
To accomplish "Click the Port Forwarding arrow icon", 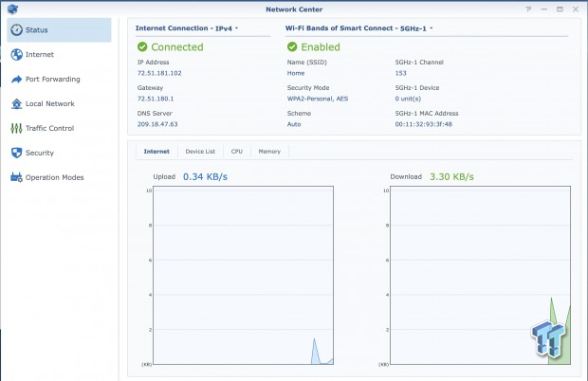I will 16,80.
